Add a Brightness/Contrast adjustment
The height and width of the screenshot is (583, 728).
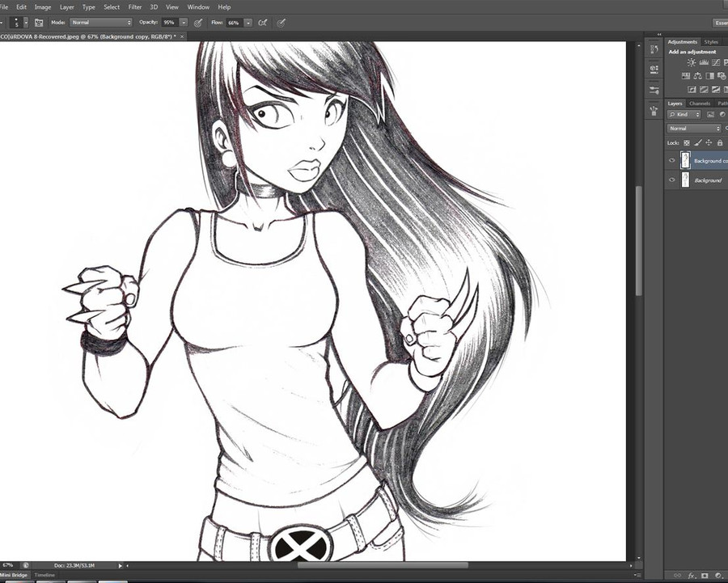(692, 62)
